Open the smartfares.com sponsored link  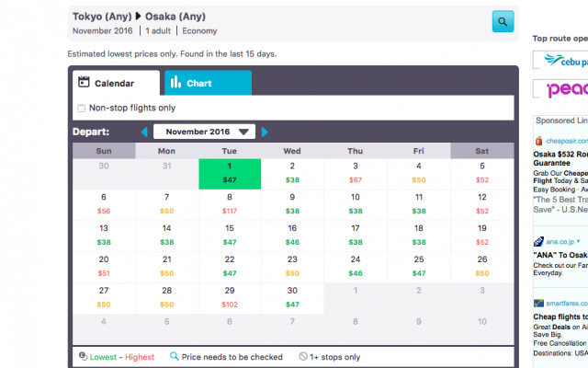click(x=560, y=302)
